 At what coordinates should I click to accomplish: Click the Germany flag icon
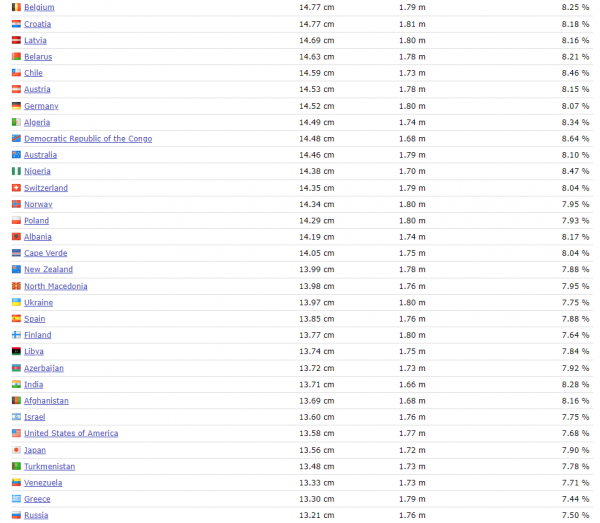pyautogui.click(x=16, y=106)
